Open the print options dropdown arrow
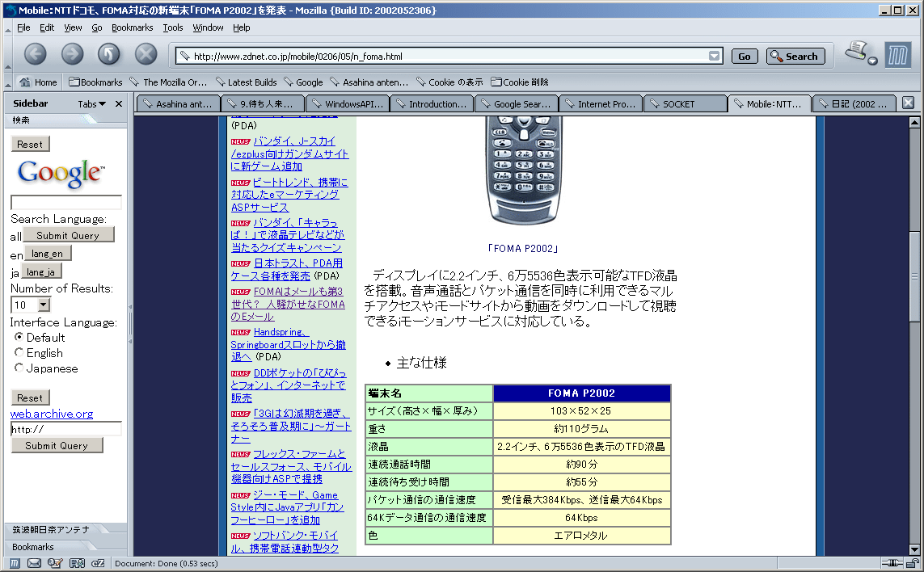Screen dimensions: 924x572 click(873, 61)
